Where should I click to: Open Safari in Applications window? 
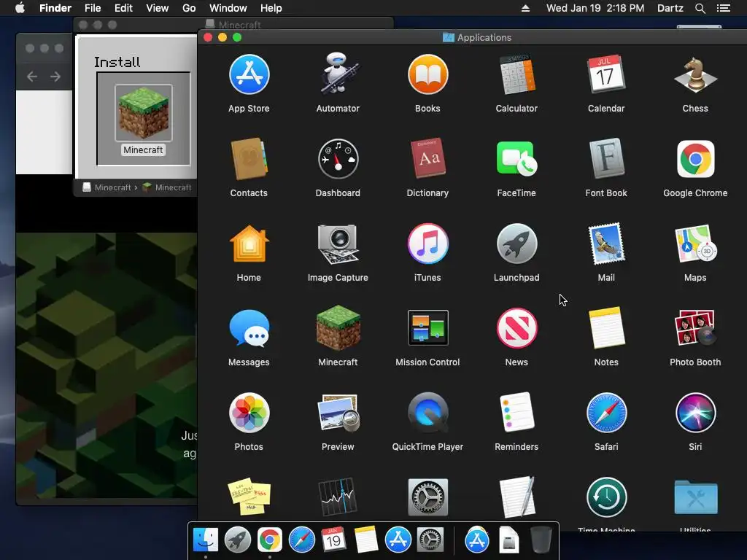605,413
